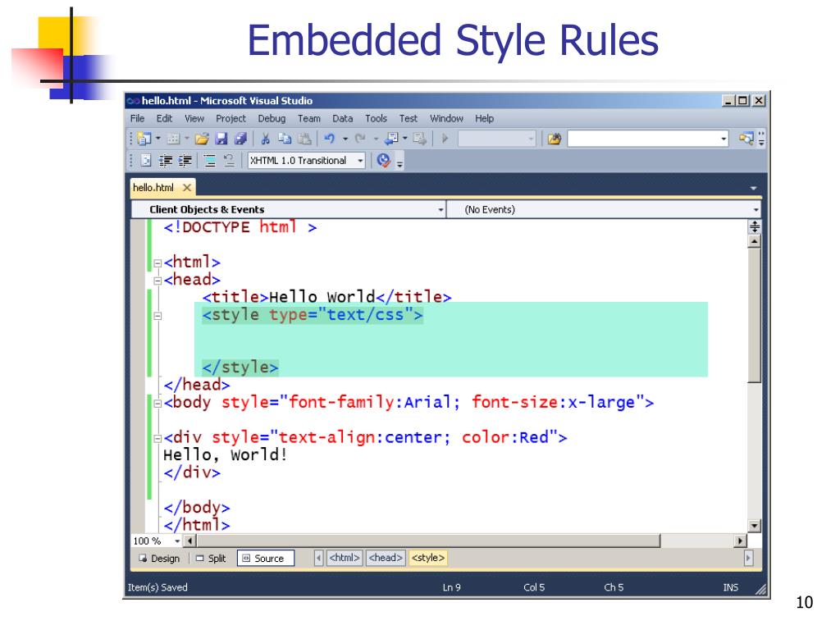Switch to Design view
The height and width of the screenshot is (630, 840).
point(159,558)
